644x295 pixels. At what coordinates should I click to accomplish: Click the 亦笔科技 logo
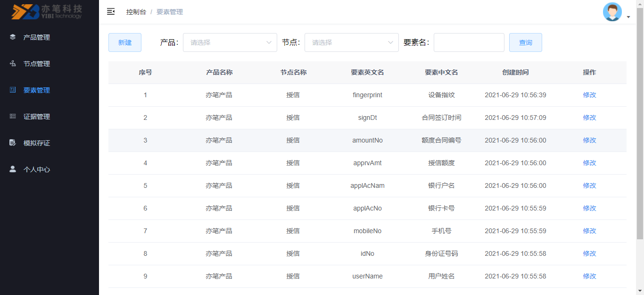tap(47, 12)
